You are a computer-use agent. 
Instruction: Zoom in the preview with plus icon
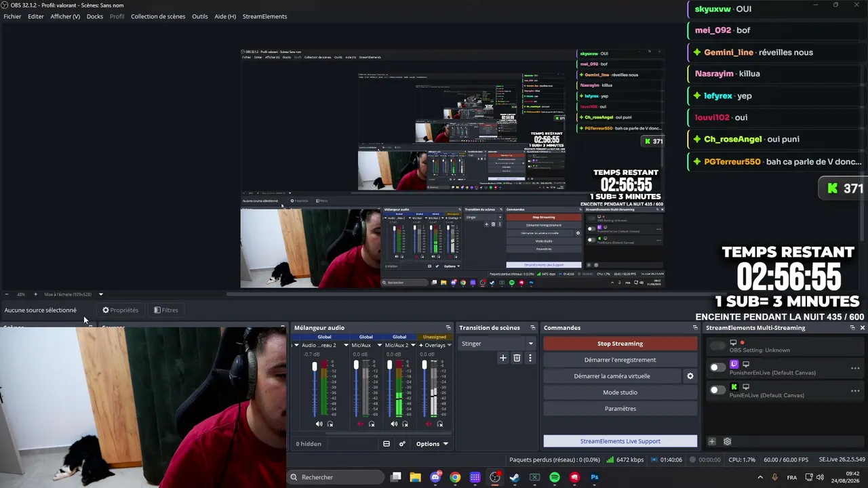(36, 294)
